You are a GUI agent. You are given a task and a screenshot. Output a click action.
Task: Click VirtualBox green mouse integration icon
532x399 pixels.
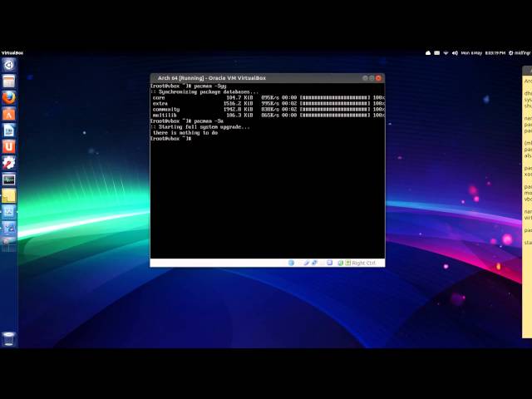coord(340,263)
